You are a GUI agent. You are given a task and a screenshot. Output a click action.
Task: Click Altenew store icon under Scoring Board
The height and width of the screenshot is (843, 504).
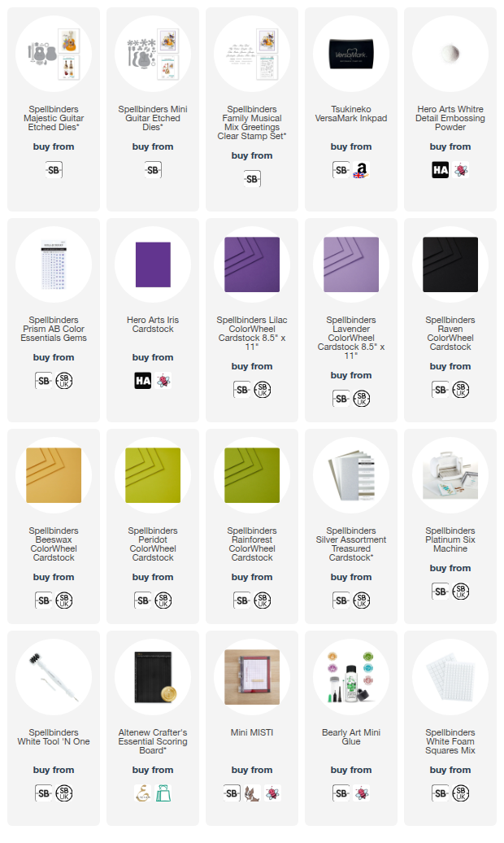pyautogui.click(x=143, y=793)
